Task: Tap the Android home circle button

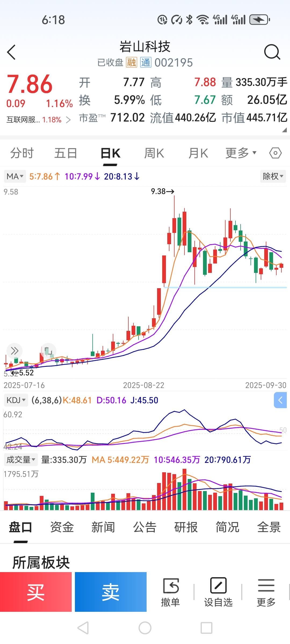Action: (x=145, y=628)
